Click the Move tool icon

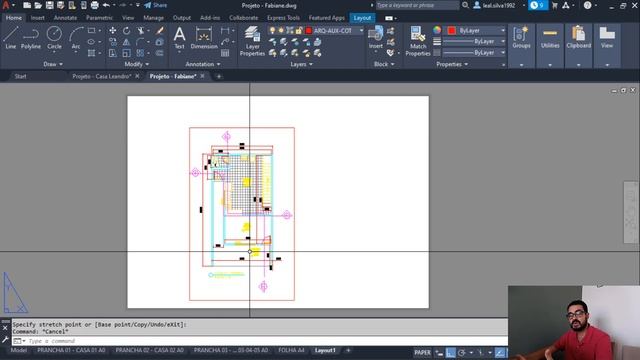[112, 31]
